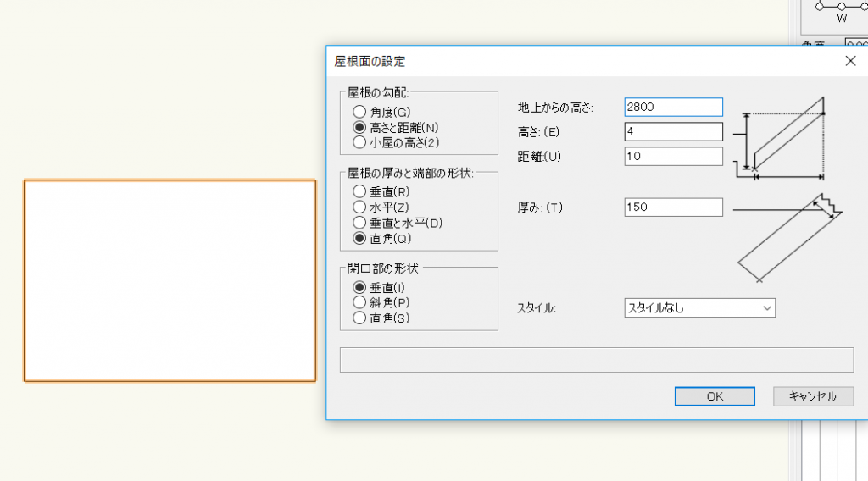Select 垂直(R) edge shape
The width and height of the screenshot is (868, 481).
click(359, 191)
